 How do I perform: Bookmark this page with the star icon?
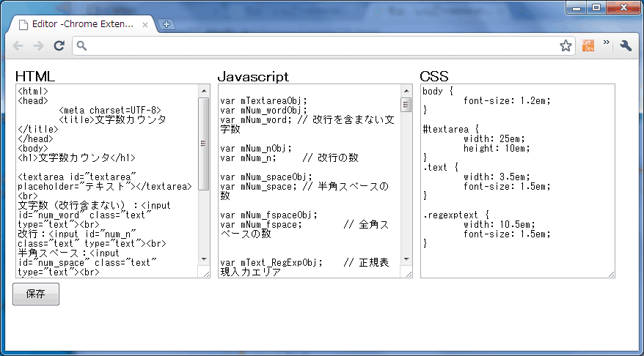pyautogui.click(x=566, y=46)
